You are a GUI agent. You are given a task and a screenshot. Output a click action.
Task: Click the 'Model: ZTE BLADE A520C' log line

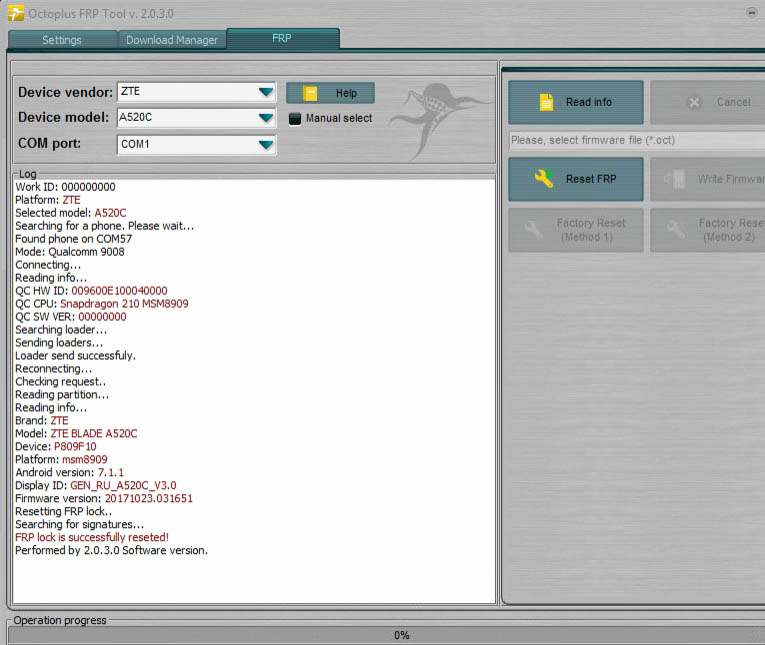click(76, 433)
